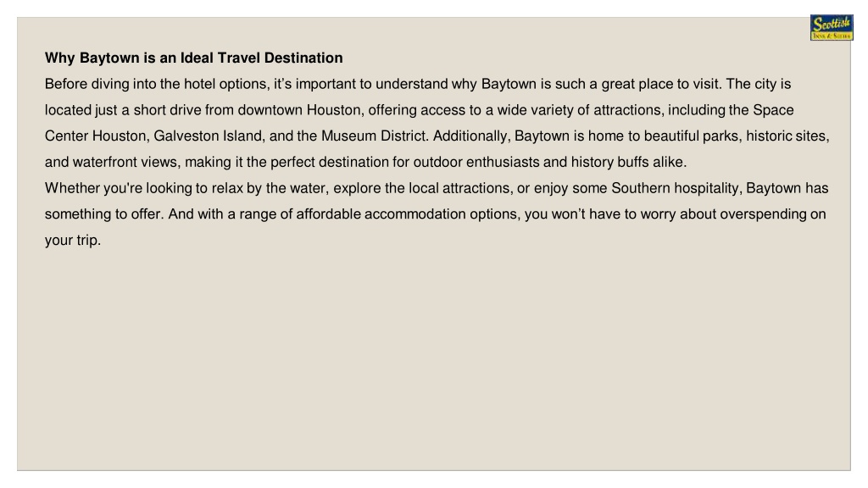Click the words 'downtown Houston' in the paragraph

click(299, 110)
